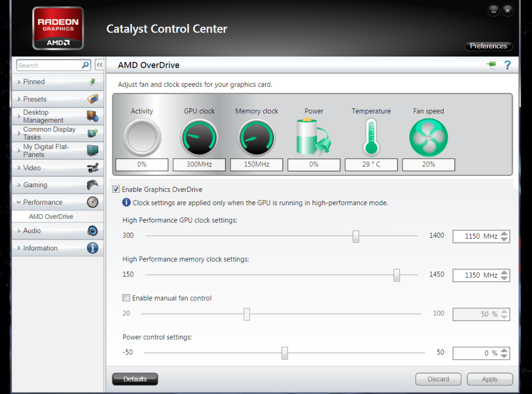Click the Gaming controller icon
The image size is (532, 394).
click(x=92, y=185)
